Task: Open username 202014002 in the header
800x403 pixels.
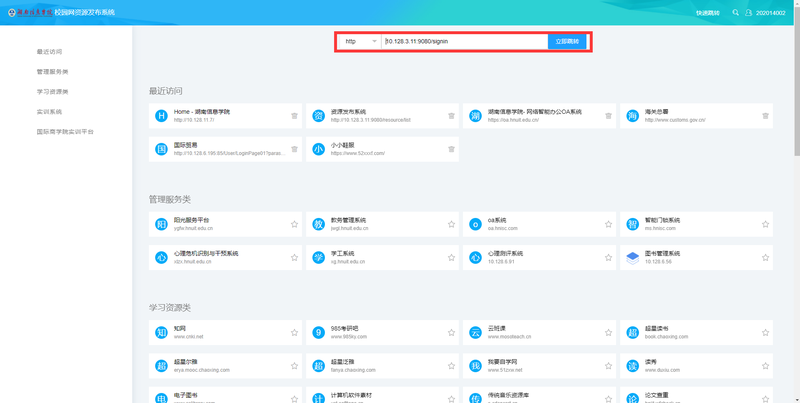Action: click(x=770, y=13)
